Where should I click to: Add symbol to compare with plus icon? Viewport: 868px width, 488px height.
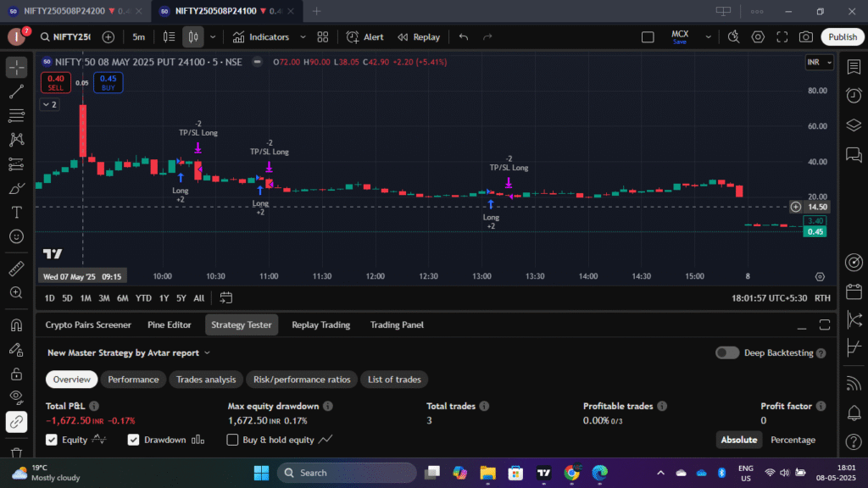pos(108,37)
